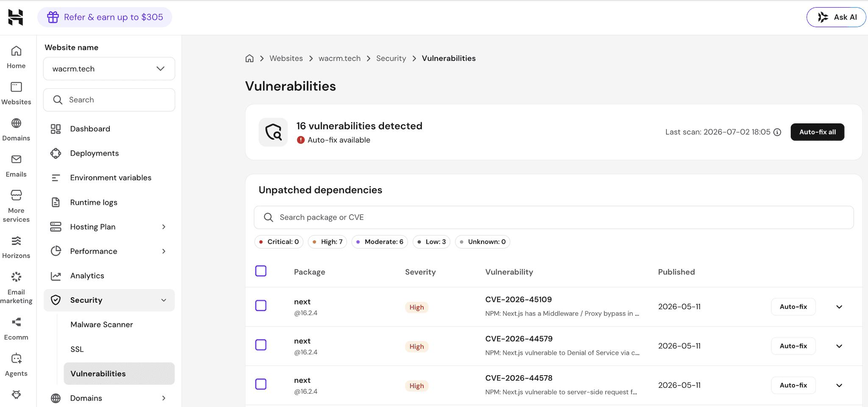Filter by High: 7 severity chip
Image resolution: width=868 pixels, height=407 pixels.
coord(328,242)
